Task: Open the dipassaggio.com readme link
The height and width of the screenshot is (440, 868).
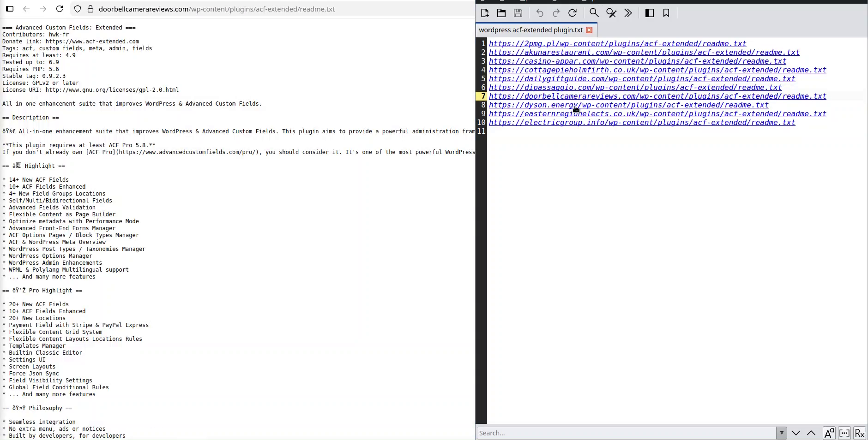Action: coord(636,88)
